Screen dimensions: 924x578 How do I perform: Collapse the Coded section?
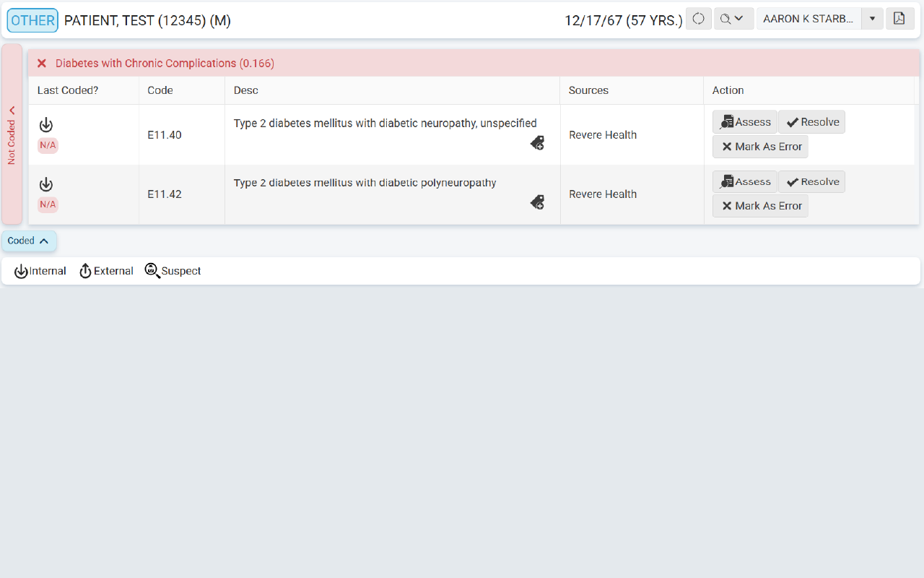point(29,241)
